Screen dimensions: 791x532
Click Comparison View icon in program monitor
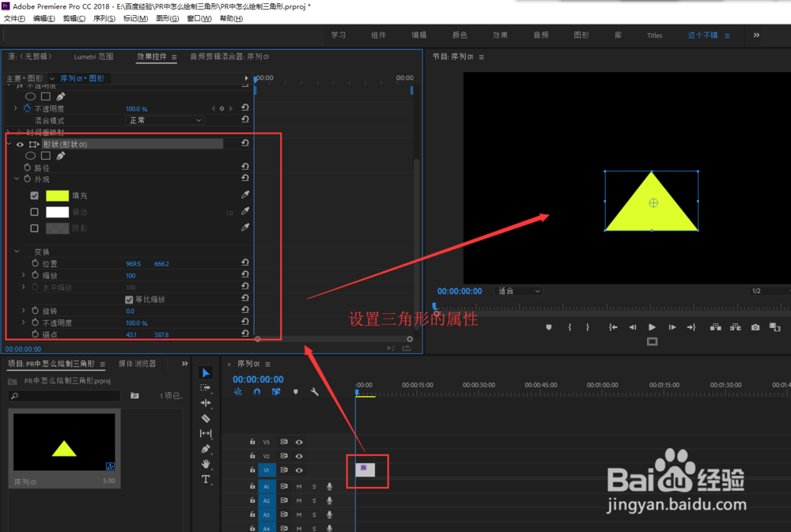pos(775,327)
